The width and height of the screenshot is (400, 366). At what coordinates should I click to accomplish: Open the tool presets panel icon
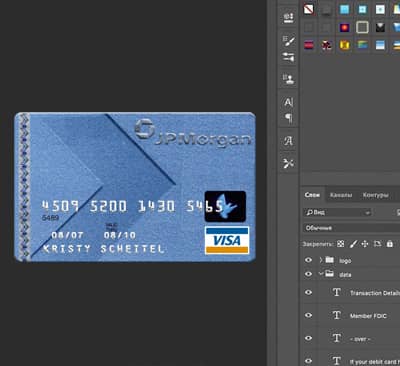(x=288, y=163)
